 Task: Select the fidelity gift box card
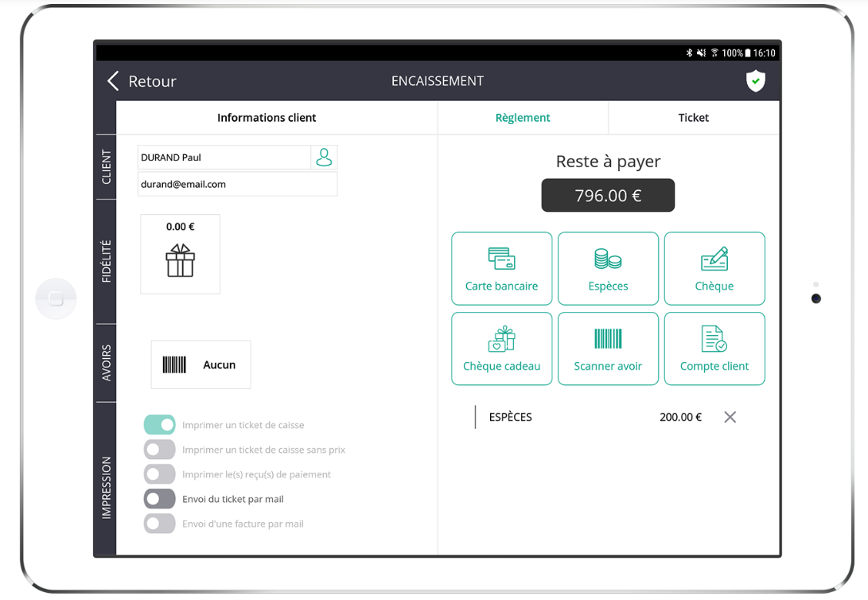pyautogui.click(x=180, y=254)
